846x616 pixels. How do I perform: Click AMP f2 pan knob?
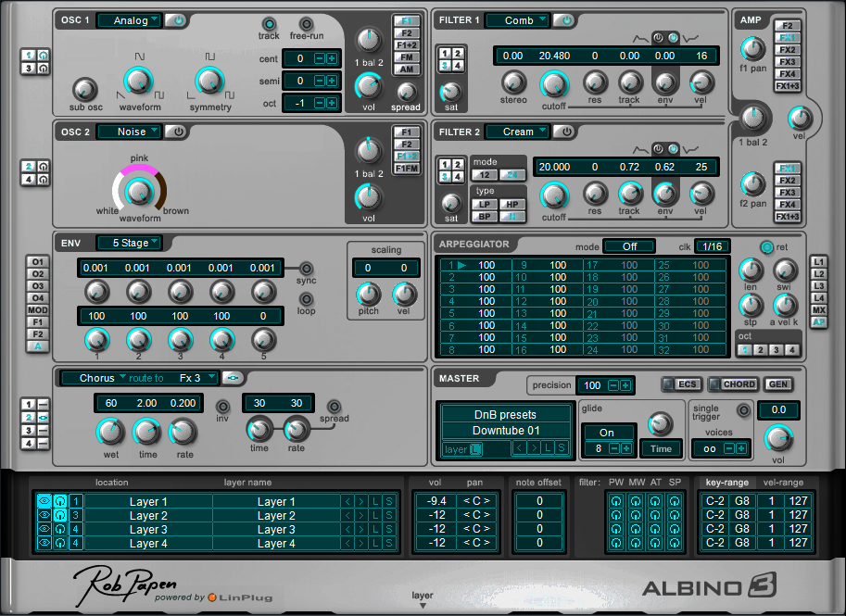(x=752, y=184)
